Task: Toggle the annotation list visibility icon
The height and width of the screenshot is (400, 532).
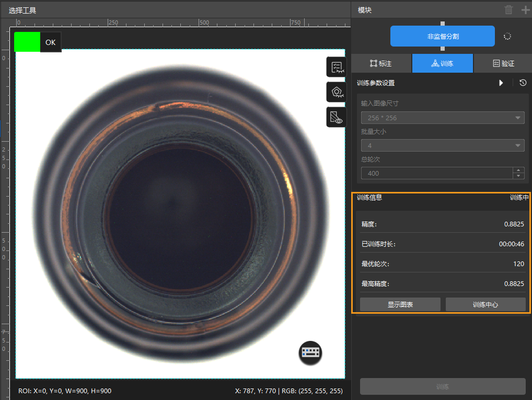Action: click(x=337, y=67)
